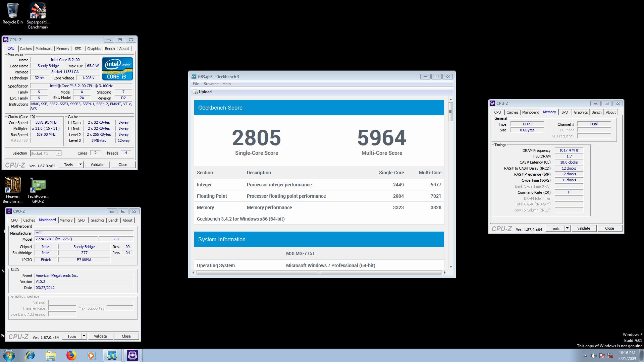This screenshot has width=644, height=362.
Task: Click the Intel Core i3 logo
Action: coord(117,69)
